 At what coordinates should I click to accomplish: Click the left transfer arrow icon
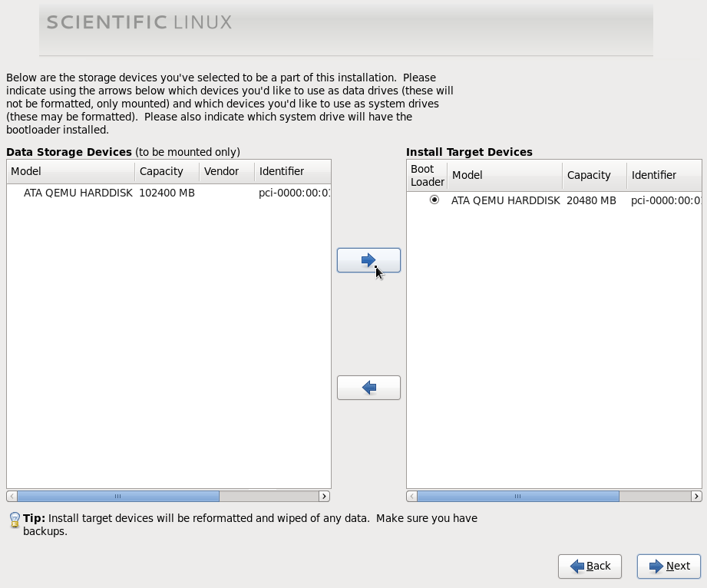(x=368, y=387)
